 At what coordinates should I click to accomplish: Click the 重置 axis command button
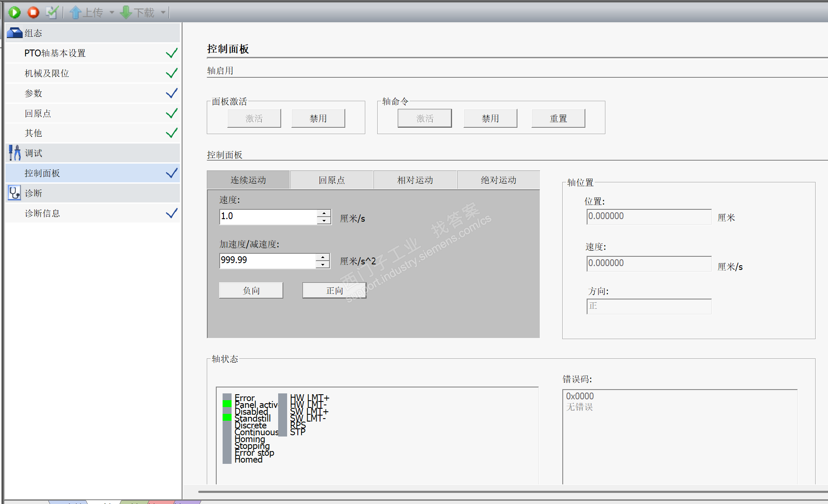tap(558, 118)
